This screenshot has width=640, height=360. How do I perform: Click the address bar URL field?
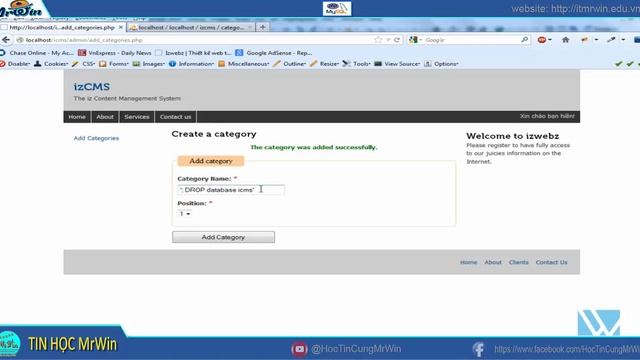click(196, 40)
